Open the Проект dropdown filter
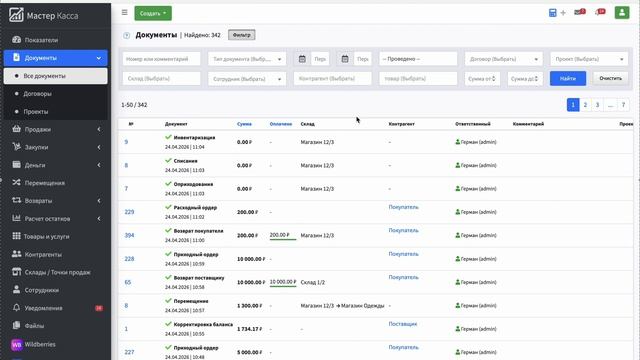The height and width of the screenshot is (360, 640). pos(589,59)
